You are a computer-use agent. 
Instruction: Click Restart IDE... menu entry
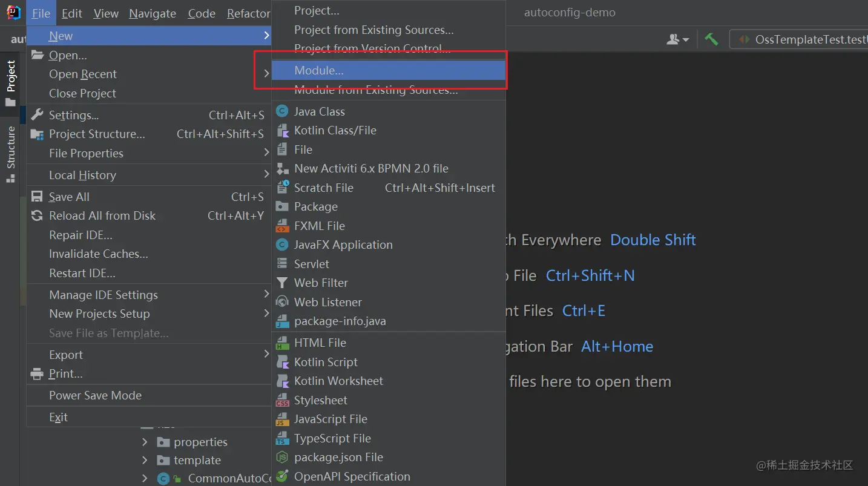coord(149,273)
